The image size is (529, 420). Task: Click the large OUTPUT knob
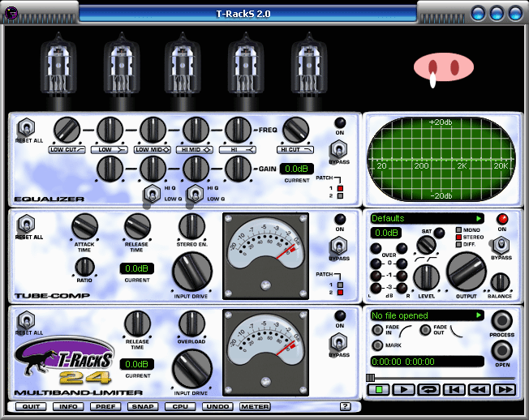click(x=466, y=272)
